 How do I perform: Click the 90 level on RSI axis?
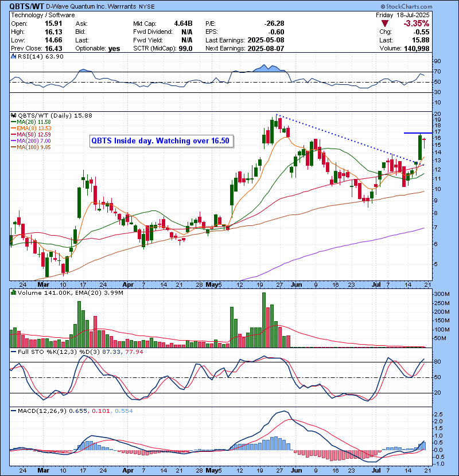[437, 61]
